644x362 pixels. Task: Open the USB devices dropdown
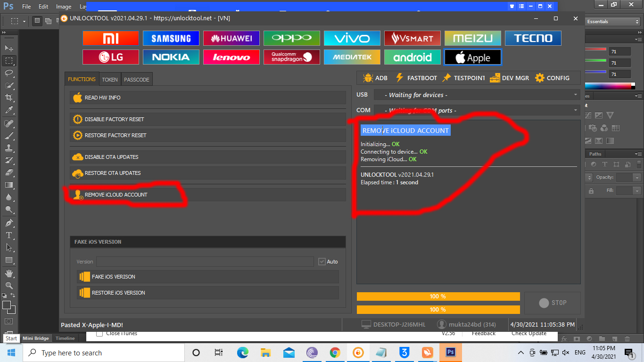click(x=477, y=95)
